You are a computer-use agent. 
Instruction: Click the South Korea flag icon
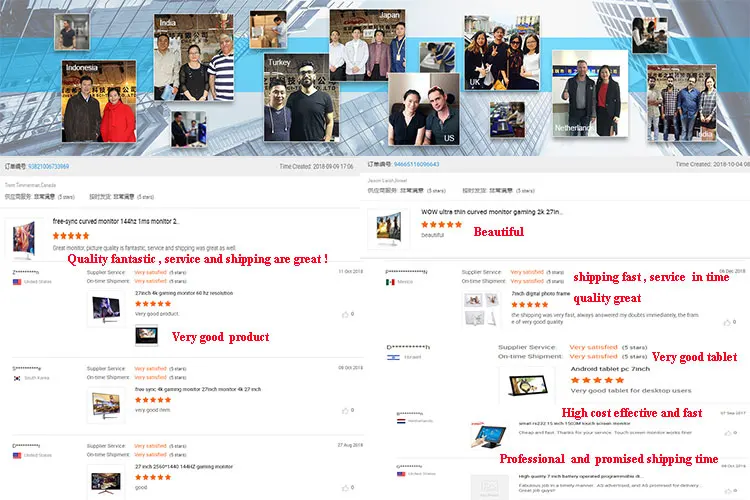(x=17, y=378)
